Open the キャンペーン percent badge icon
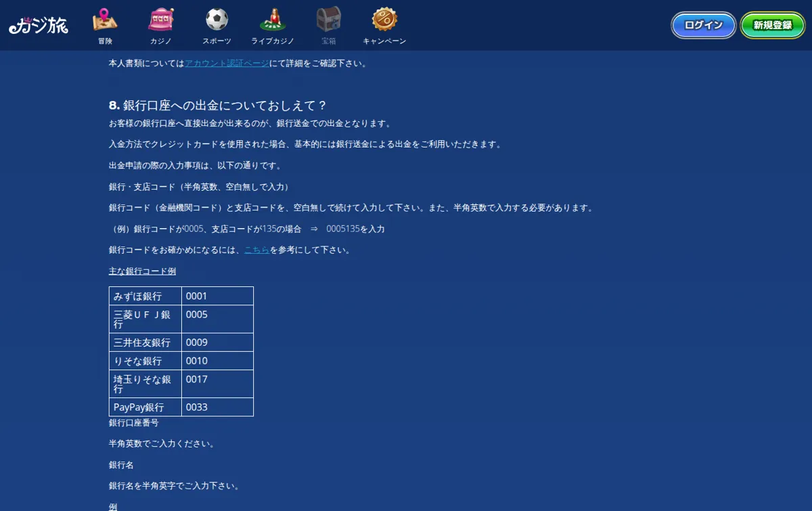 tap(384, 20)
